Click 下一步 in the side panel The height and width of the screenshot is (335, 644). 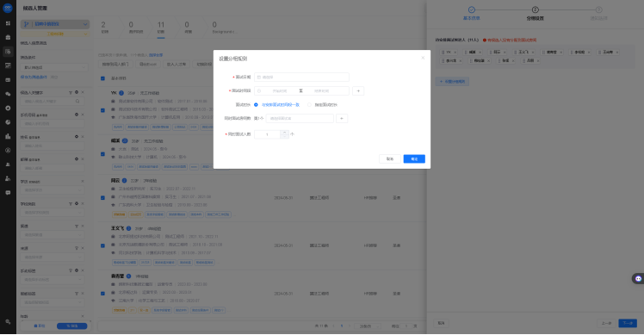click(x=628, y=323)
